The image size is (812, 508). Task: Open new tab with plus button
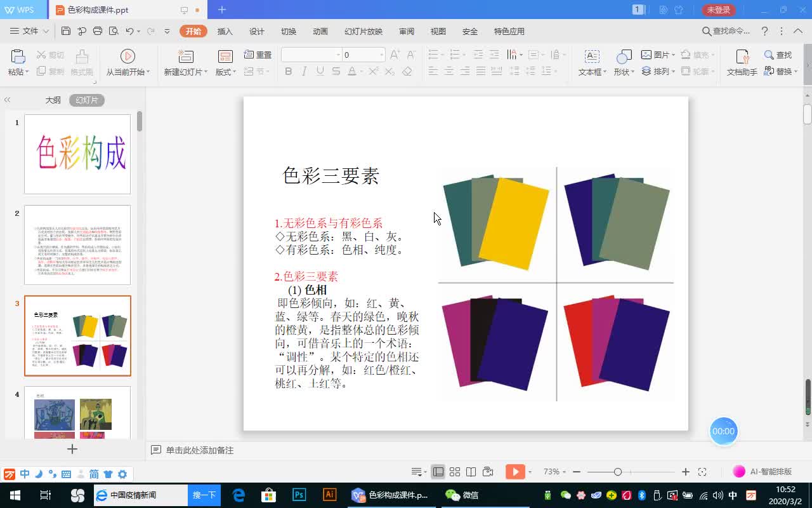222,10
